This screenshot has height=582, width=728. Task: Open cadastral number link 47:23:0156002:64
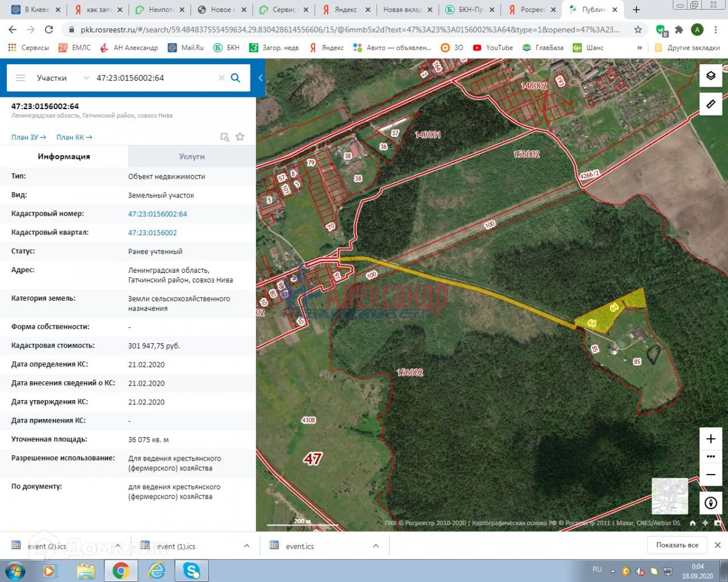(x=158, y=214)
